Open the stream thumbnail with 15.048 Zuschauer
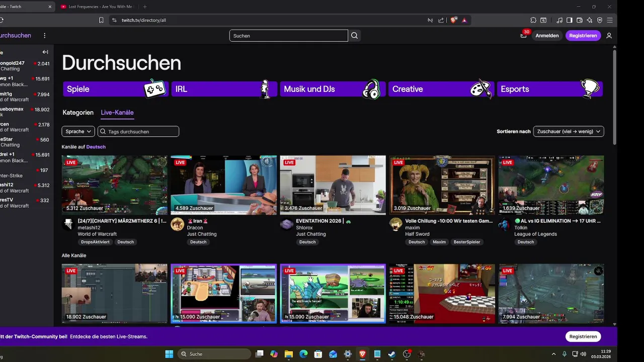Screen dimensions: 644x362 442,294
